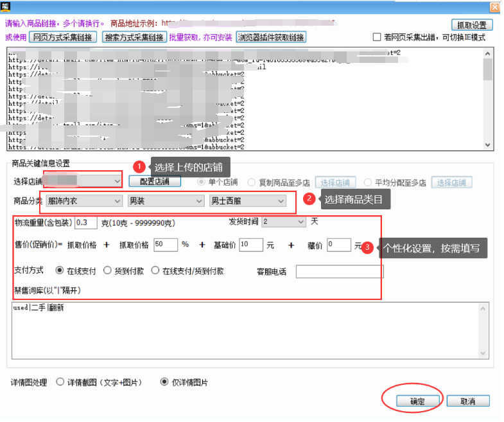Open the 男装 subcategory dropdown
This screenshot has height=422, width=504.
(x=166, y=201)
